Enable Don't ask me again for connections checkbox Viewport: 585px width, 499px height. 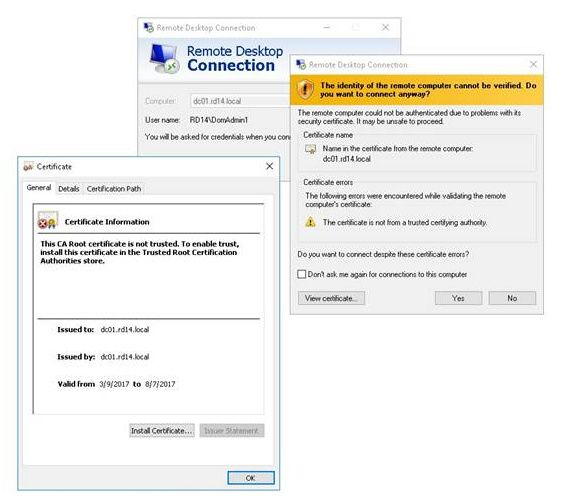coord(301,274)
